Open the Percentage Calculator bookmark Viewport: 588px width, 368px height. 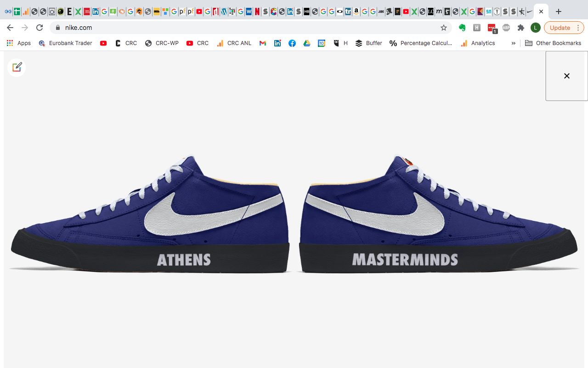point(421,43)
